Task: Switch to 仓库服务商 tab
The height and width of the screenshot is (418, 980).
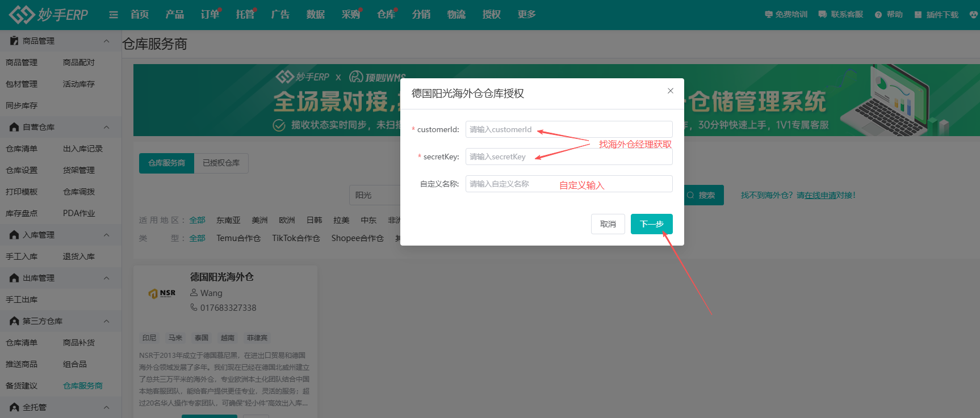Action: tap(166, 163)
